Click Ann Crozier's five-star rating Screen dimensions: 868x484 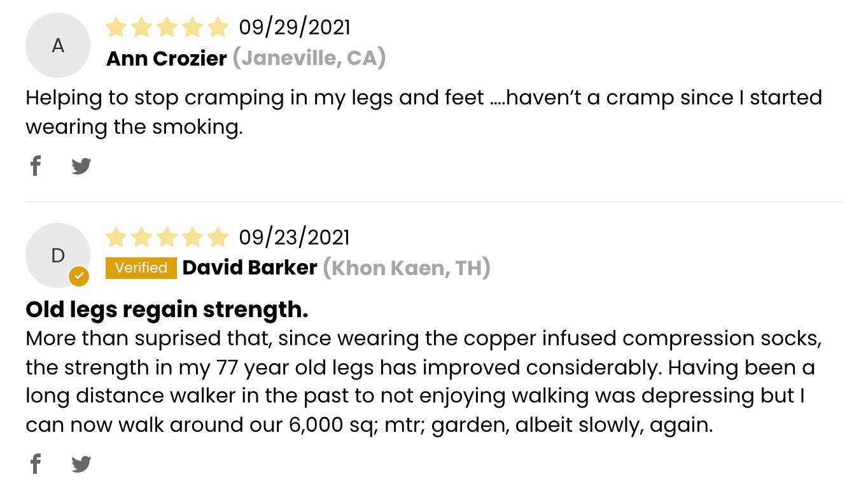(x=167, y=27)
